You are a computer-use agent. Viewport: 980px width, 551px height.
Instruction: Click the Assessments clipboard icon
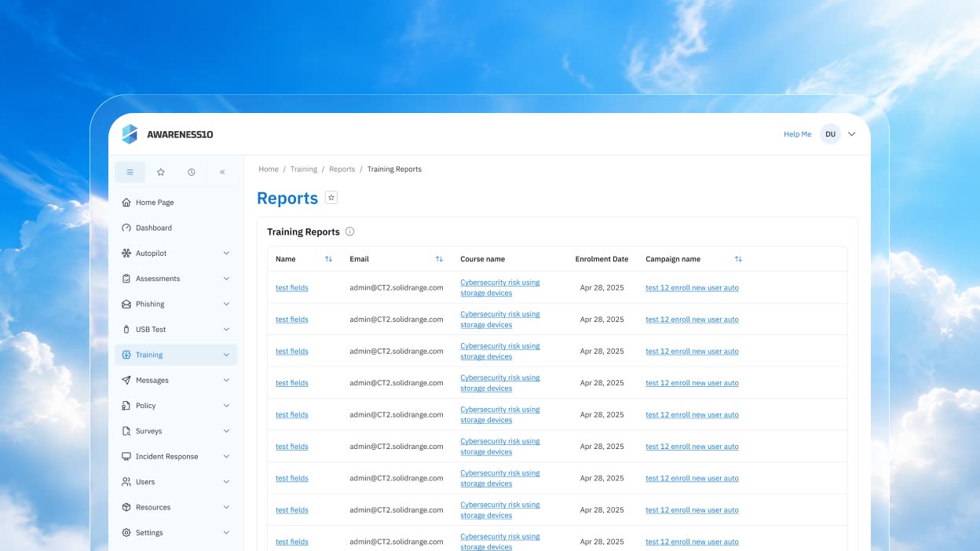pos(126,279)
